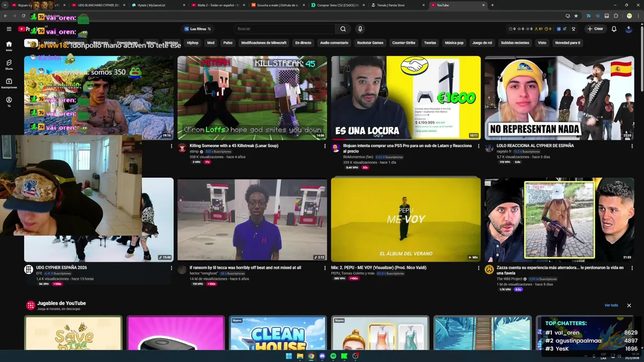Open IlloMomentos (fan) channel link

[358, 157]
